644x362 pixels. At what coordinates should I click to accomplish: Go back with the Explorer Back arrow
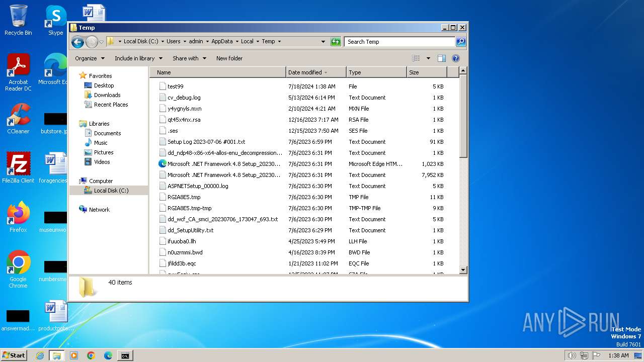[x=77, y=42]
